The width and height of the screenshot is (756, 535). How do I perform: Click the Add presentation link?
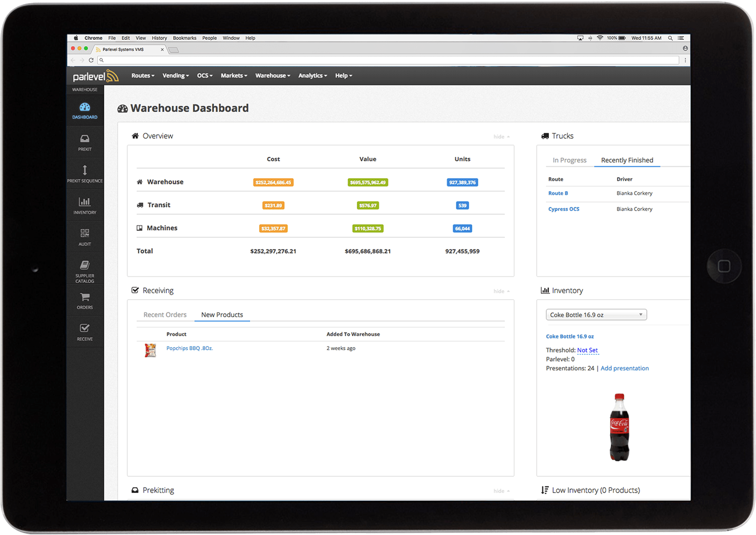(625, 368)
